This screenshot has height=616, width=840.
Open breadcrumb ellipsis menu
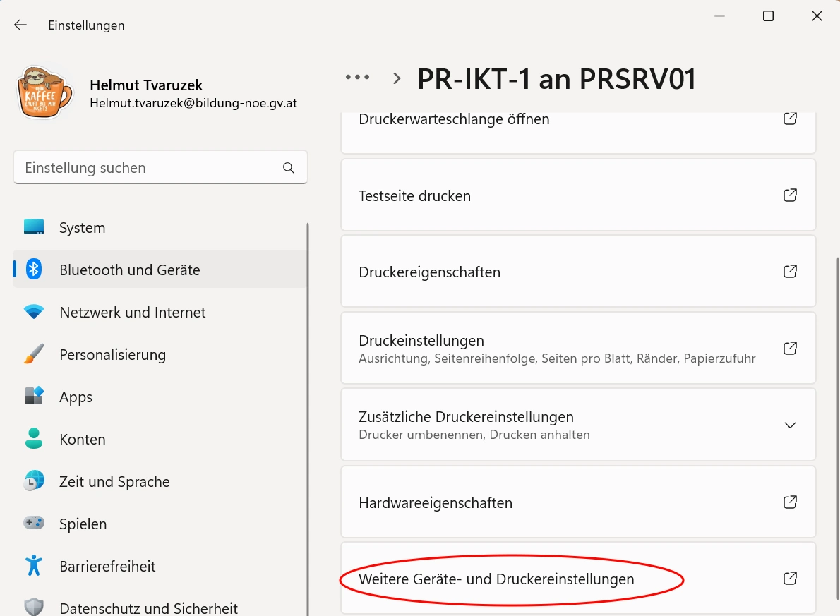tap(357, 78)
